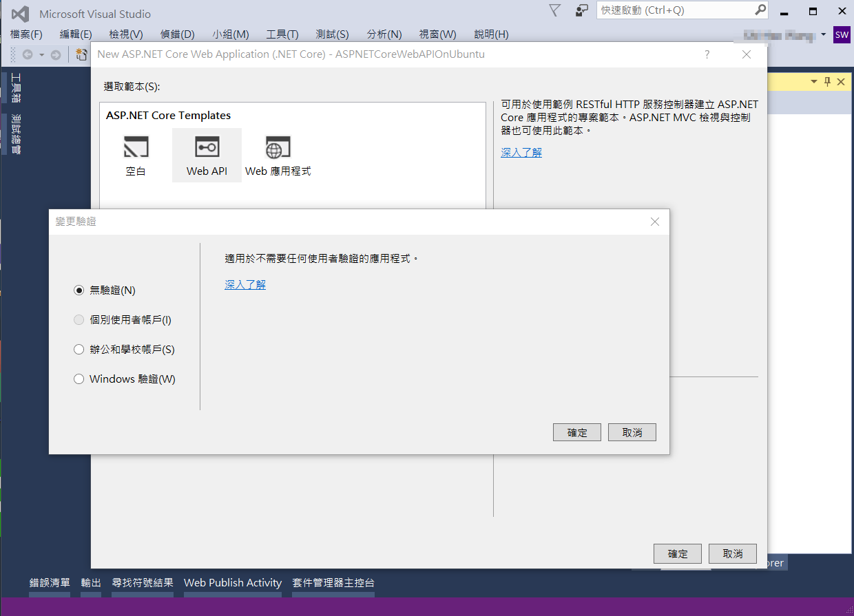Switch to the 套件管理器主控台 tab
The image size is (854, 616).
pyautogui.click(x=333, y=583)
